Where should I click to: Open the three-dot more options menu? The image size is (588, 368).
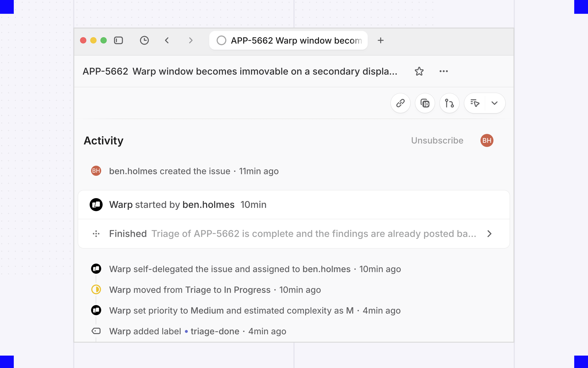444,71
